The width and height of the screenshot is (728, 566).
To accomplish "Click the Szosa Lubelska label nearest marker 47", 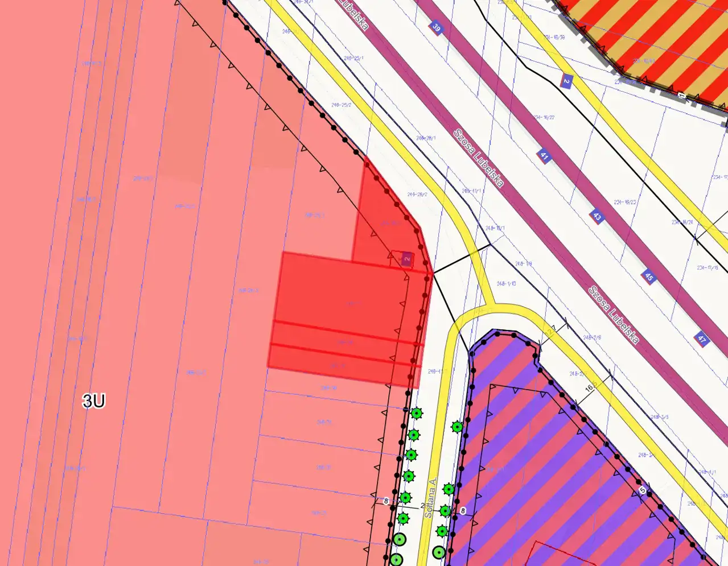I will click(x=614, y=315).
